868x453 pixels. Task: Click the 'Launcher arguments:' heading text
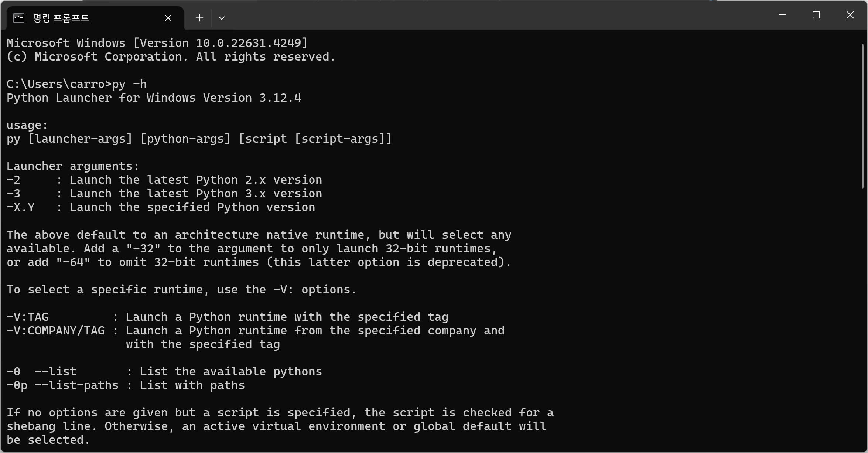pos(73,166)
